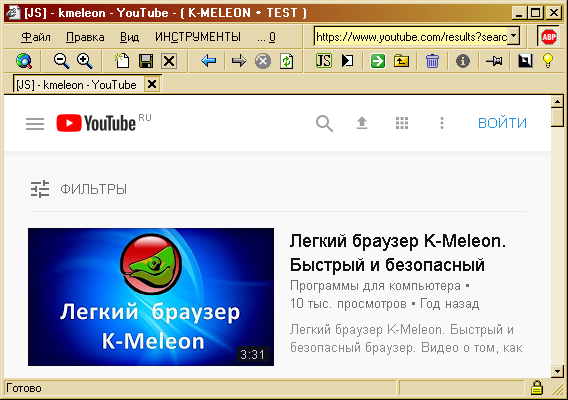Click the blue trash bin icon
This screenshot has width=568, height=400.
tap(432, 61)
